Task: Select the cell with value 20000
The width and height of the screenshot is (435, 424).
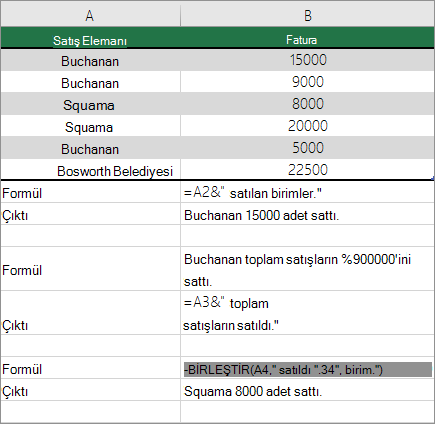Action: point(307,126)
